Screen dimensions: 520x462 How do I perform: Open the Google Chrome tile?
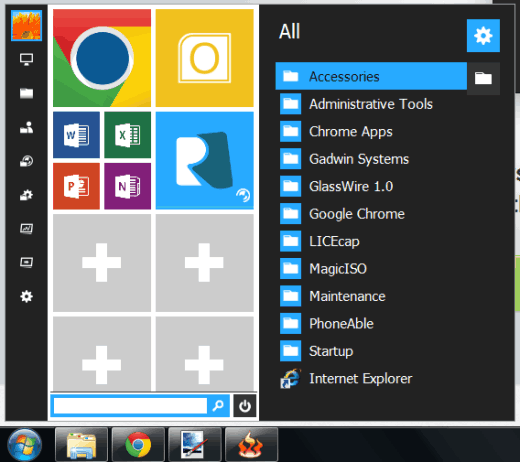click(x=102, y=58)
